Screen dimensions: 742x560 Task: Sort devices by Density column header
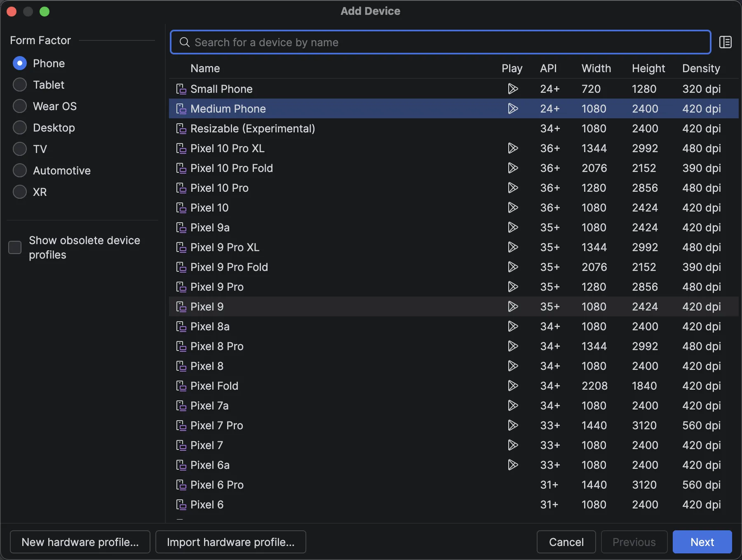pos(701,68)
